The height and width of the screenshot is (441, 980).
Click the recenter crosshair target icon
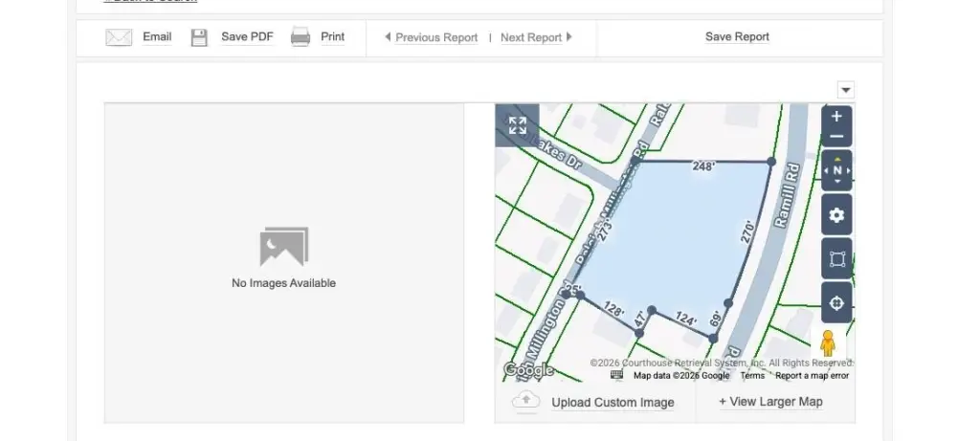click(836, 303)
